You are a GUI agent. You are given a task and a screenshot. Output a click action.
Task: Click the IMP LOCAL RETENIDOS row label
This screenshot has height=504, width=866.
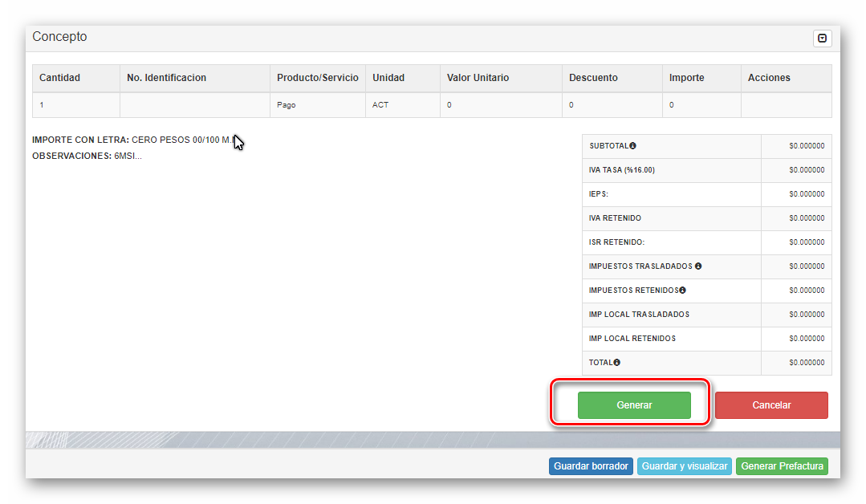tap(632, 339)
